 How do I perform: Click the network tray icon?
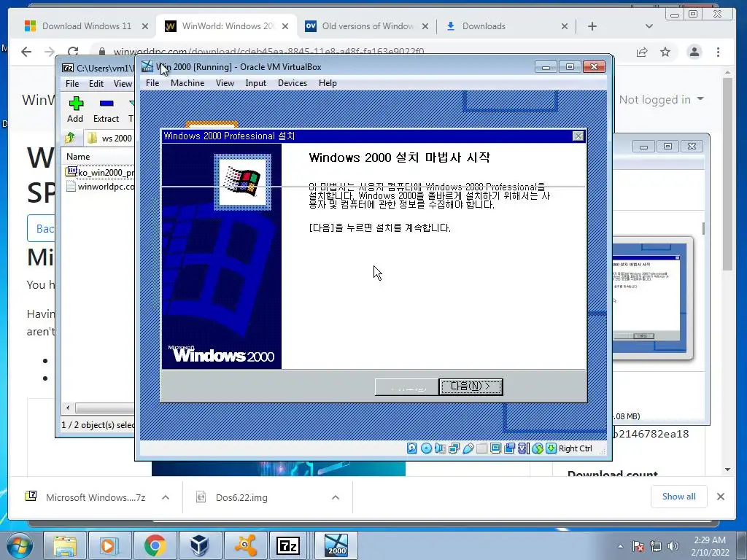pos(656,546)
